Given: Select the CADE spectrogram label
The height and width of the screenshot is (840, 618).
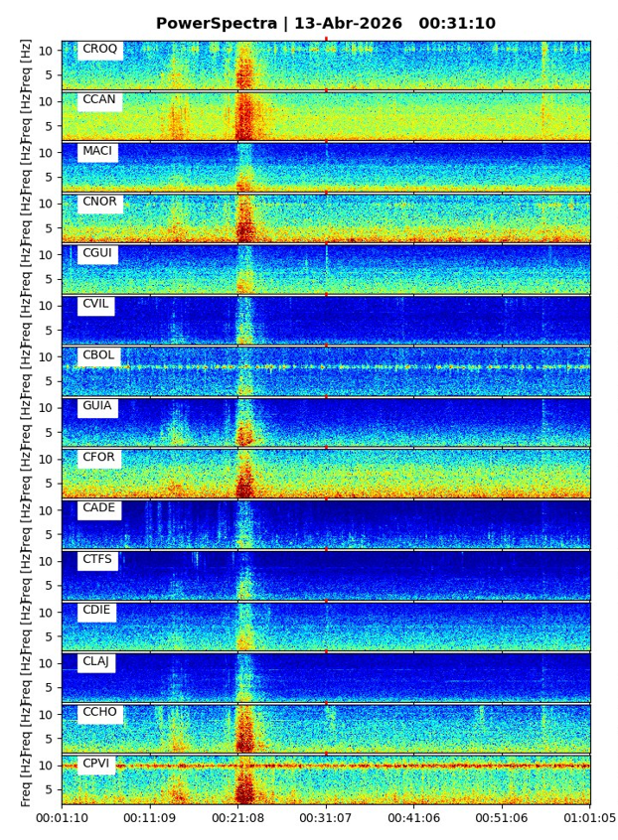Looking at the screenshot, I should (x=98, y=508).
